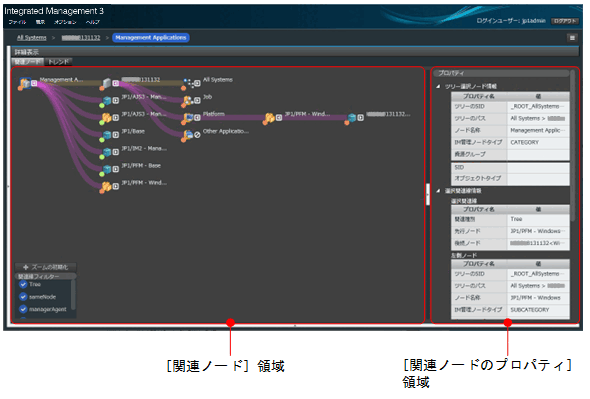Click the ズームの初期化 button
Screen dimensions: 590x399
click(x=46, y=267)
